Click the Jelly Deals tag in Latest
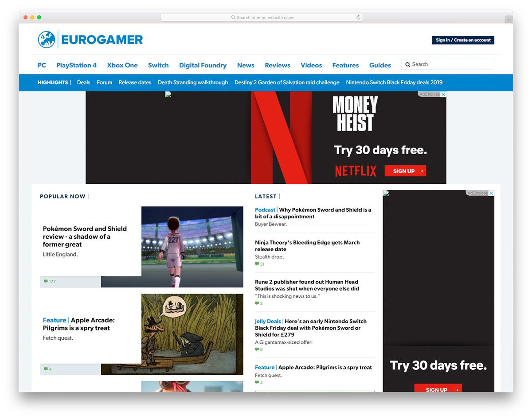 click(268, 322)
